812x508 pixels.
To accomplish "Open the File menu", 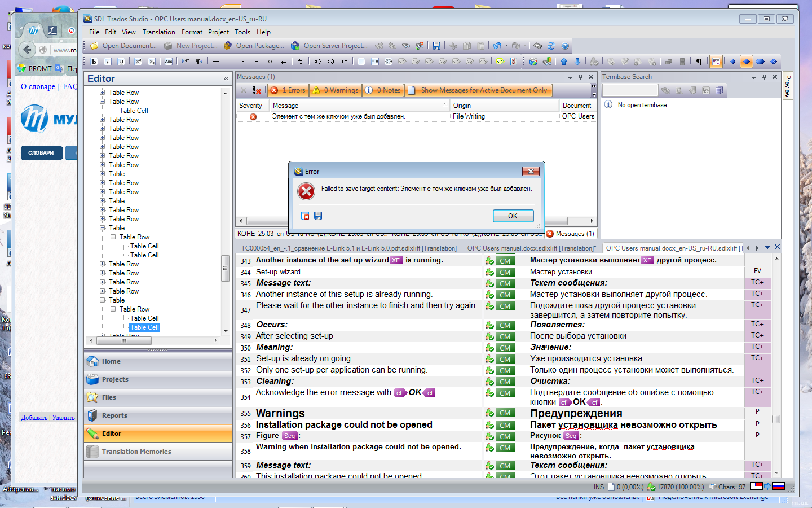I will point(94,32).
